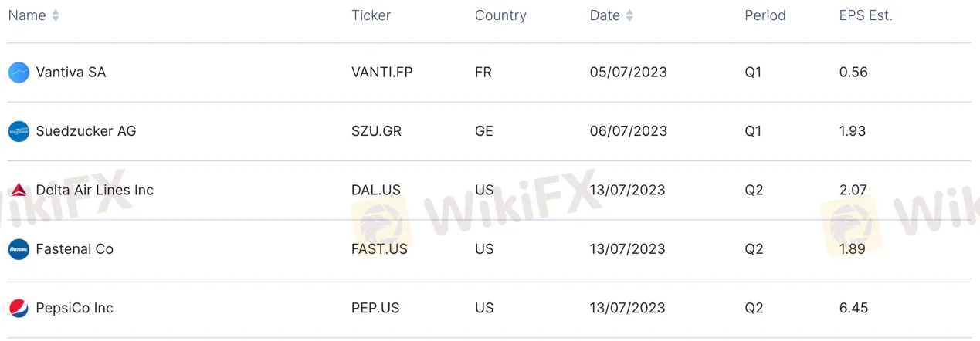Viewport: 980px width, 341px height.
Task: Select the PEP.US ticker cell
Action: click(375, 308)
